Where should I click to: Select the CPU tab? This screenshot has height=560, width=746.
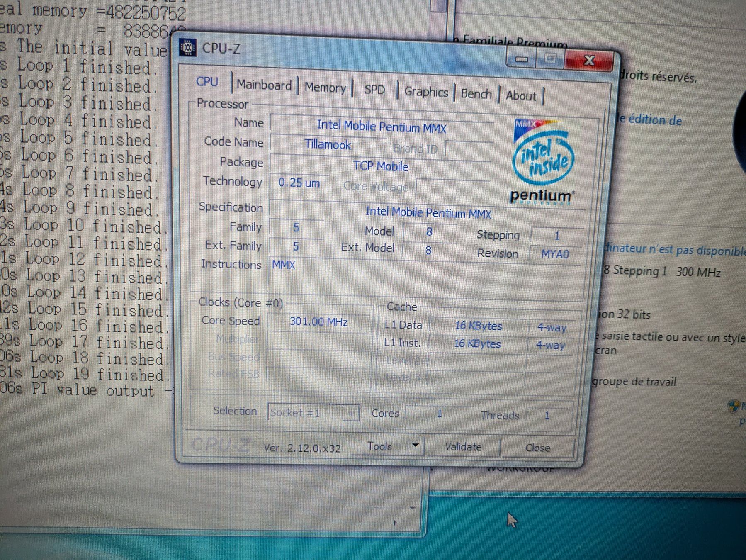(x=207, y=82)
